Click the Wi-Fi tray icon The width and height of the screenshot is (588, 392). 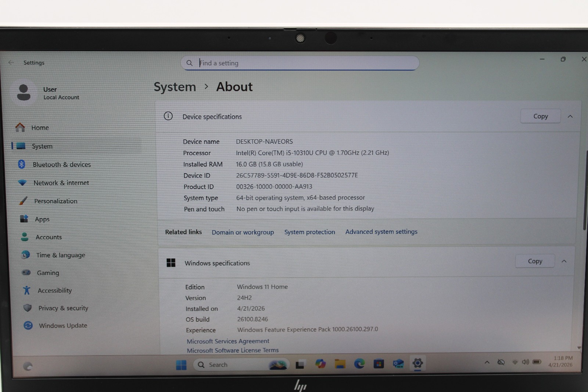pyautogui.click(x=515, y=362)
